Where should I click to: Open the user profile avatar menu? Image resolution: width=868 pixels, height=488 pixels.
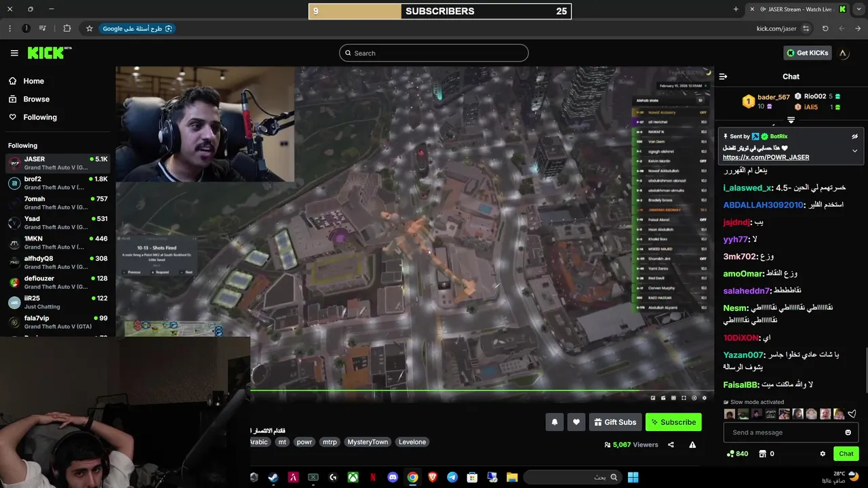(x=843, y=53)
